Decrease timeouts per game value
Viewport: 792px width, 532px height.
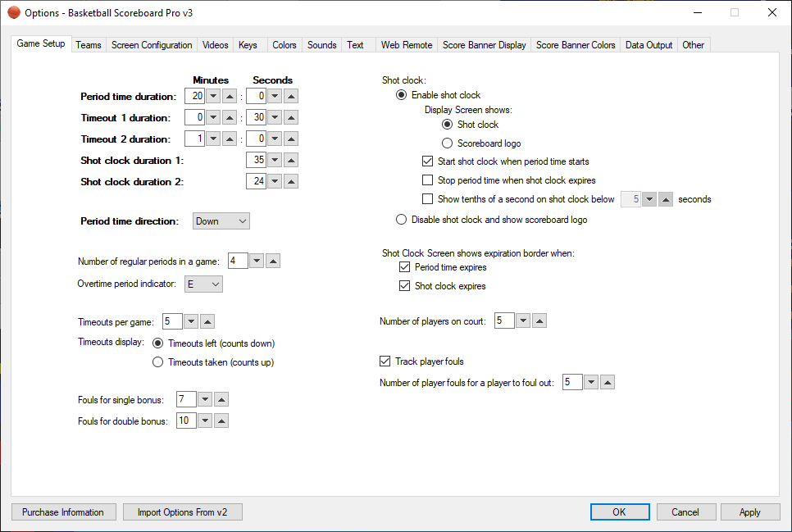pyautogui.click(x=190, y=322)
